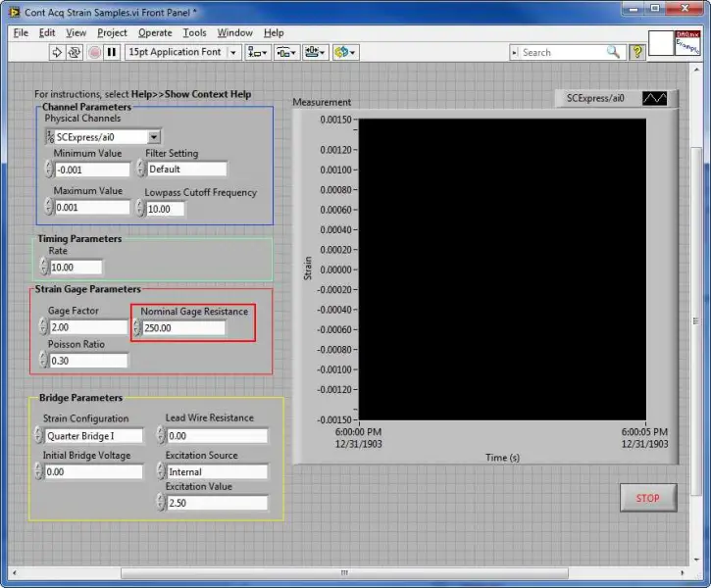Image resolution: width=711 pixels, height=588 pixels.
Task: Click the Rate field showing 10.00
Action: tap(76, 268)
